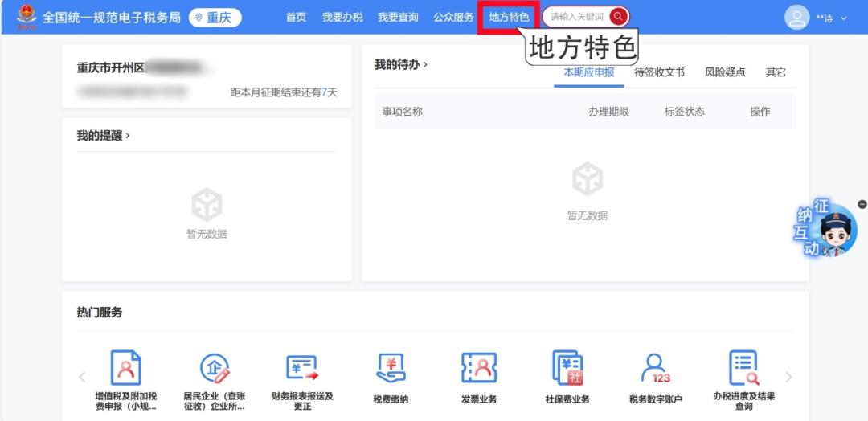Open 我的提醒 section link
The width and height of the screenshot is (868, 421).
pos(103,136)
